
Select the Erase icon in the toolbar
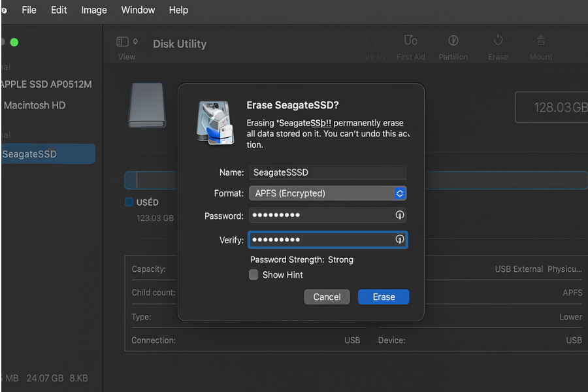[498, 44]
